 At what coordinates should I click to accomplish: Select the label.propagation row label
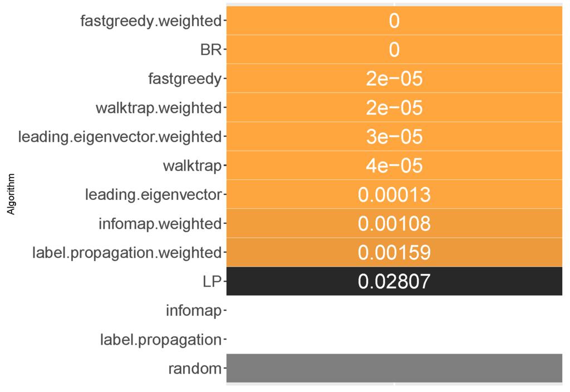click(160, 340)
